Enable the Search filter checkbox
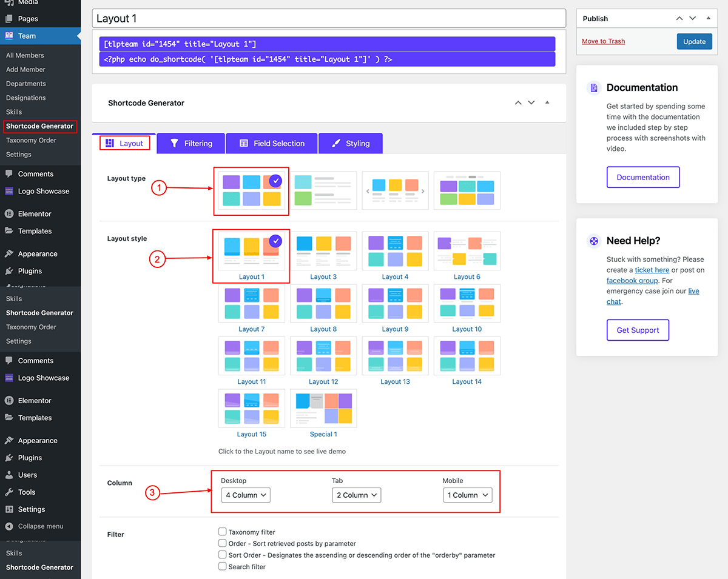 click(223, 566)
